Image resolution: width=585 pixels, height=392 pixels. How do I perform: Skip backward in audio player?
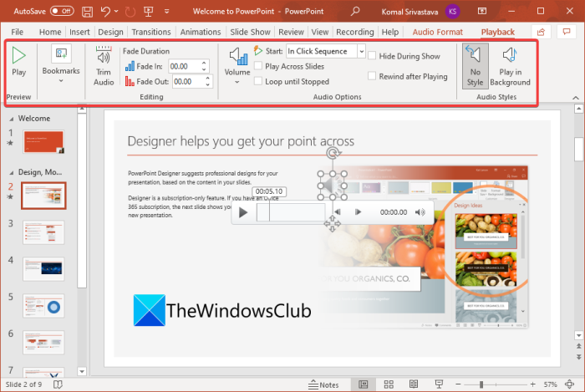pos(338,211)
